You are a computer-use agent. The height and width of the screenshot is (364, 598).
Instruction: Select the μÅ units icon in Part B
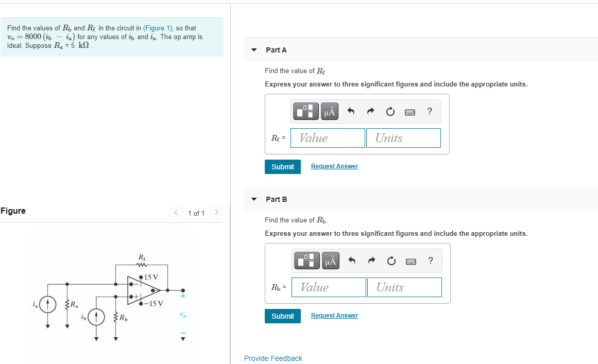[x=330, y=261]
